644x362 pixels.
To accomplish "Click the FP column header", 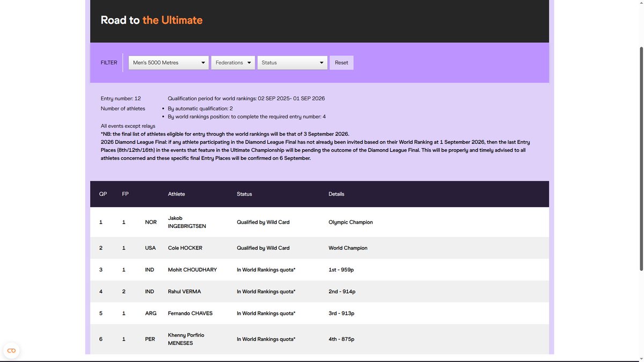I will tap(125, 194).
